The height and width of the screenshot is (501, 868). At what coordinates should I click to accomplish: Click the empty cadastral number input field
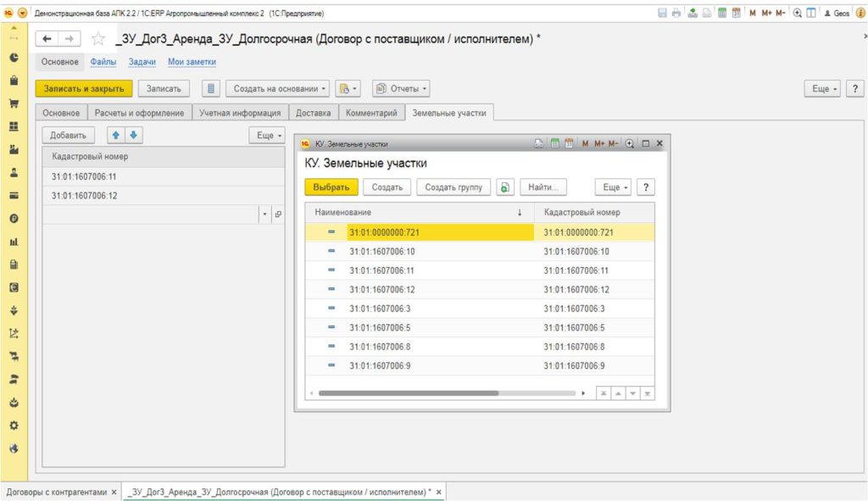coord(151,214)
